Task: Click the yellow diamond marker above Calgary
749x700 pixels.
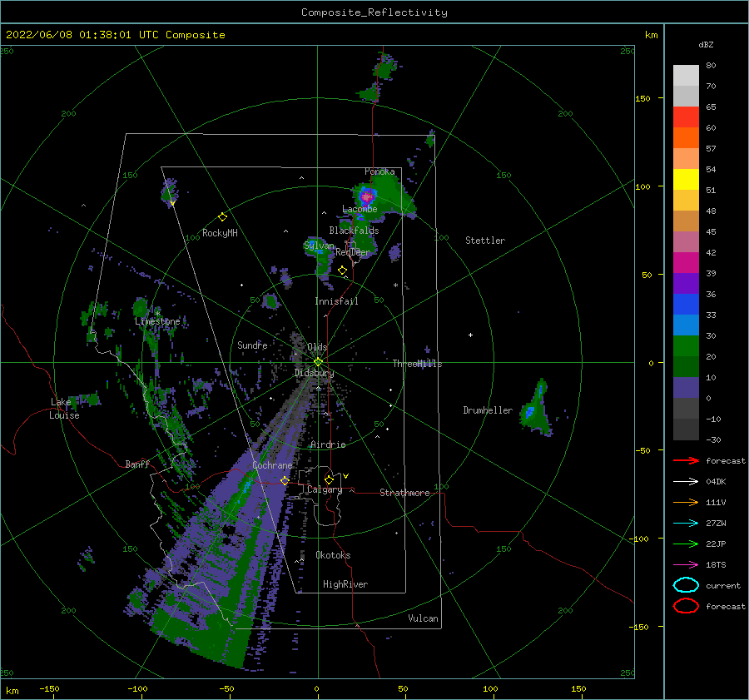Action: (329, 479)
